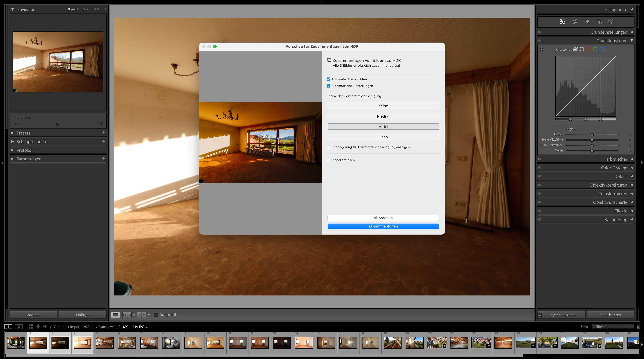
Task: Click the grid view icon in filmstrip bar
Action: (x=31, y=326)
